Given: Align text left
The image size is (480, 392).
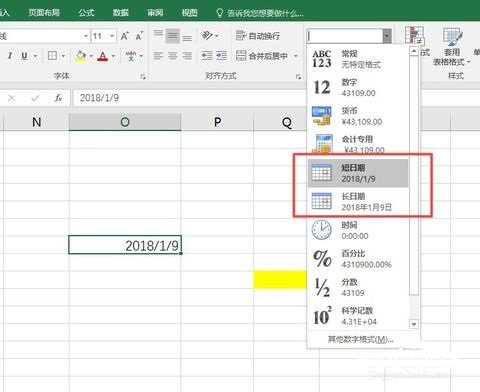Looking at the screenshot, I should [x=158, y=56].
